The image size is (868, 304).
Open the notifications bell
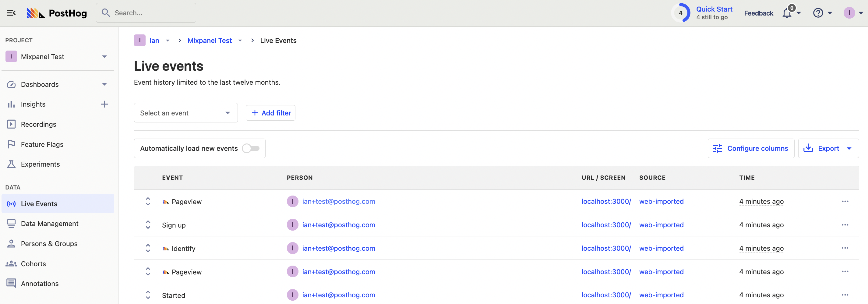tap(787, 13)
